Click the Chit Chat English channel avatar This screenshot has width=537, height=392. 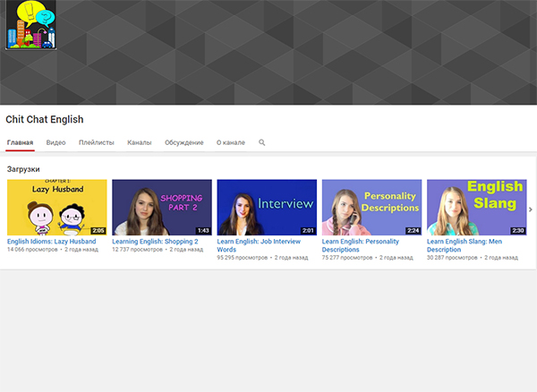pyautogui.click(x=31, y=26)
